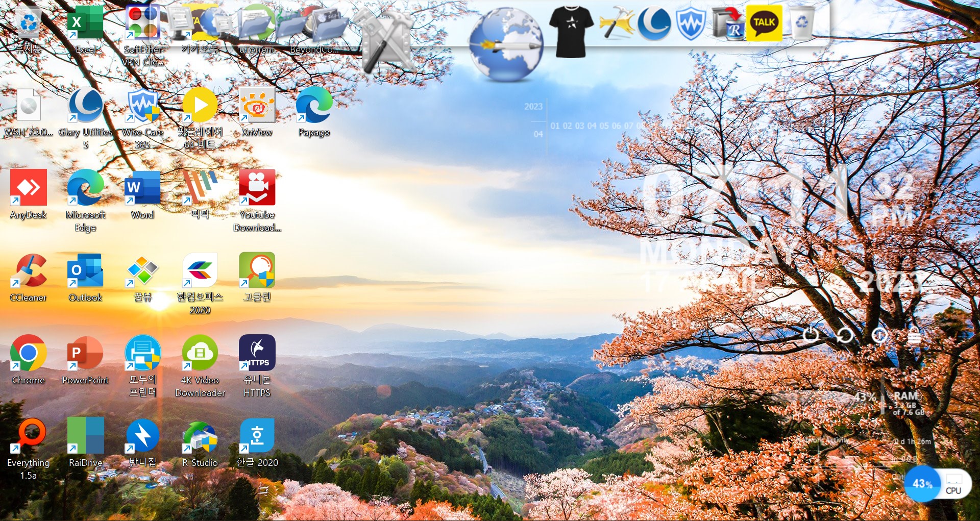
Task: Launch Wise Care shield icon in the dock
Action: [691, 23]
